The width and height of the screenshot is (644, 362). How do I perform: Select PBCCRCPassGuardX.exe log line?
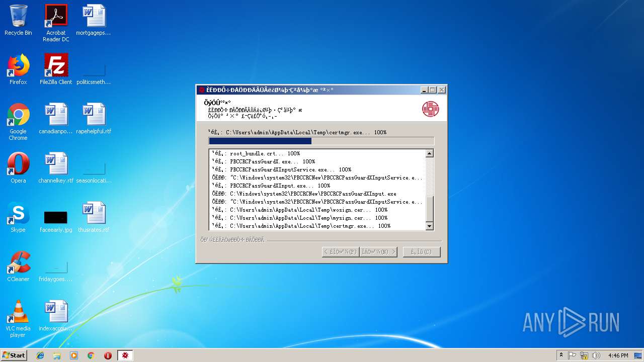click(x=264, y=161)
